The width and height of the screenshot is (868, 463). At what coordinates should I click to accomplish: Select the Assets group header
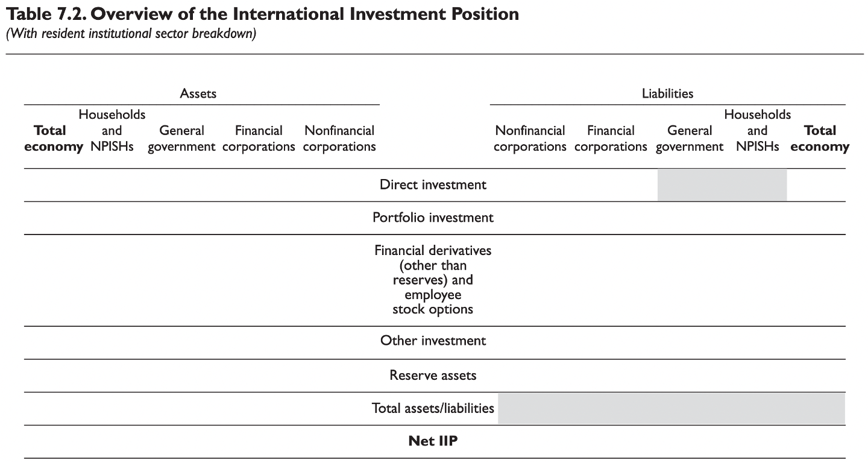(x=198, y=93)
